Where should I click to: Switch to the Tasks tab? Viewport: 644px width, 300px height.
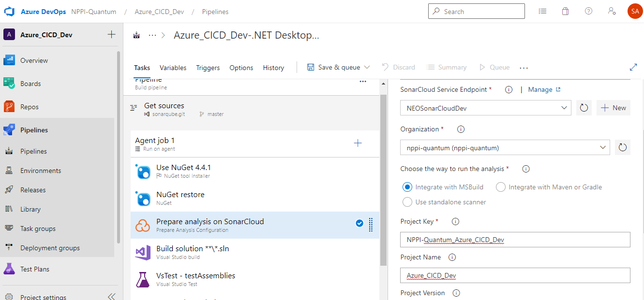142,68
